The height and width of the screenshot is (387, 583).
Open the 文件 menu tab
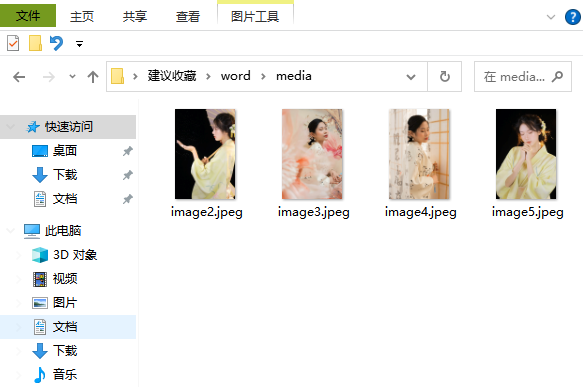28,16
